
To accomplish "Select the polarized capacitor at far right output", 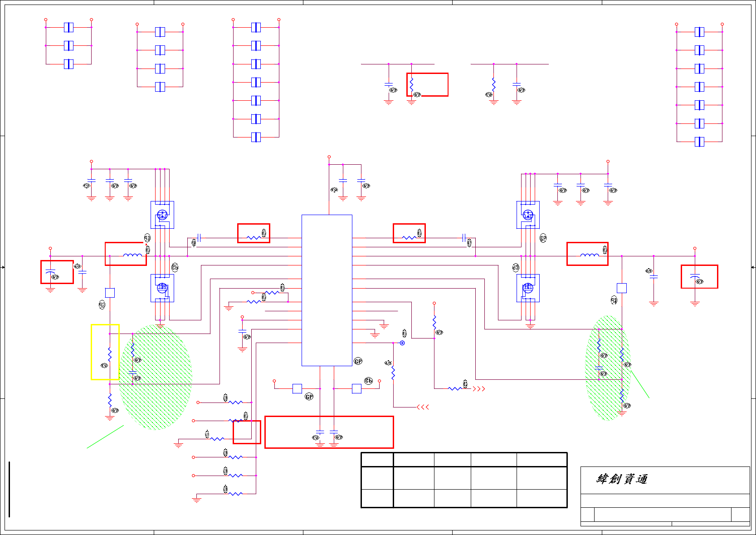I will (695, 276).
